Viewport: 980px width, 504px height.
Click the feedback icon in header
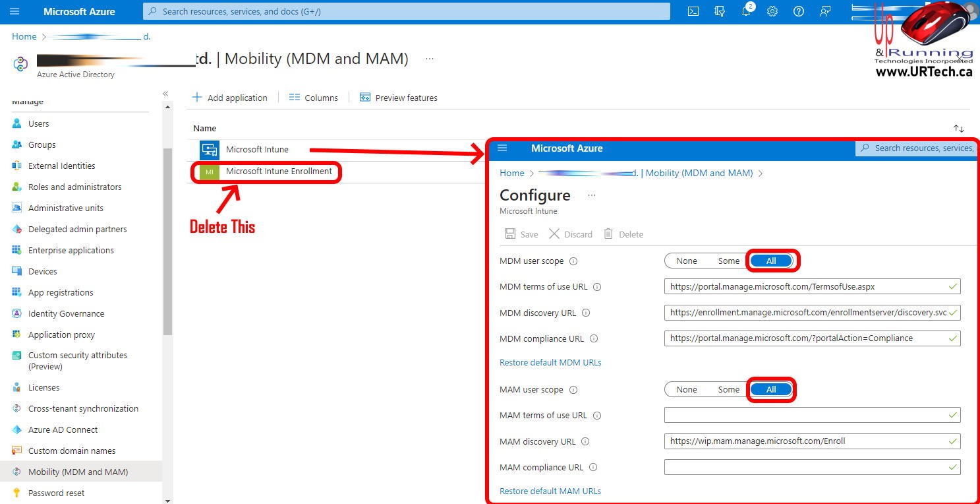(x=825, y=11)
